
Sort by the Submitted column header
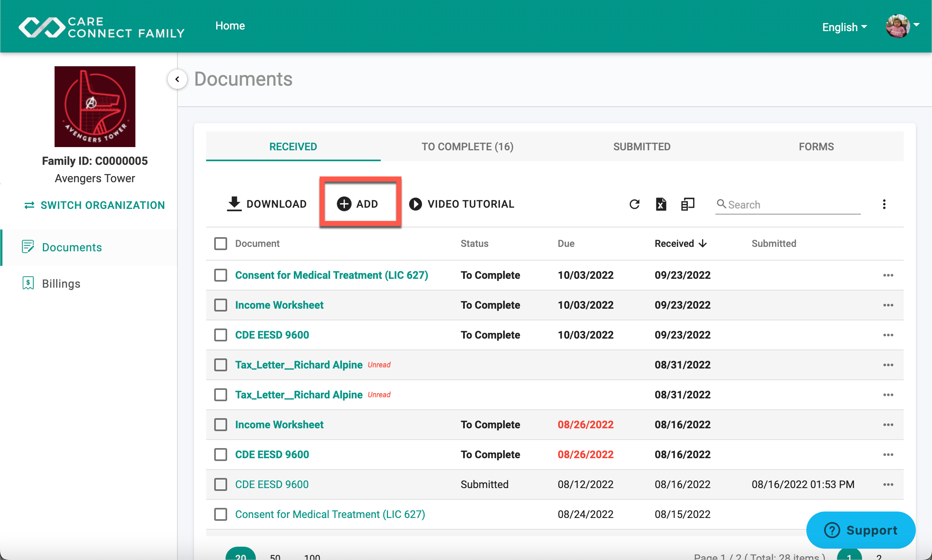[x=774, y=244]
